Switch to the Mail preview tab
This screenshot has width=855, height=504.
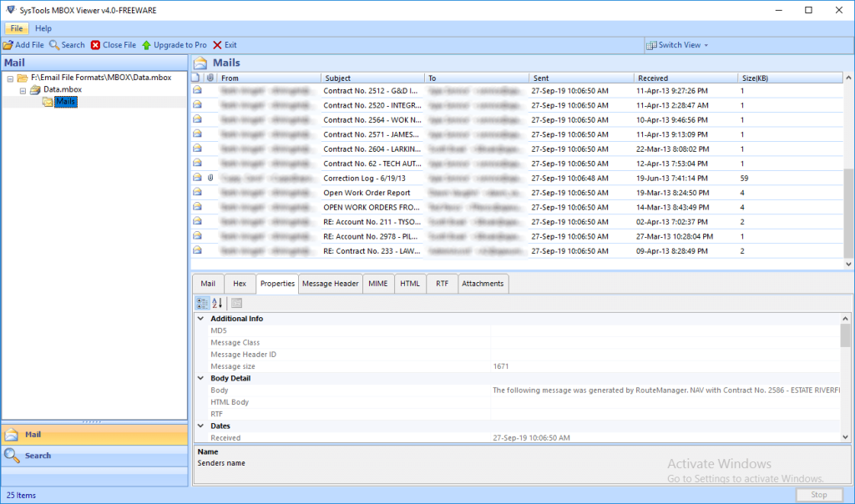(x=208, y=284)
